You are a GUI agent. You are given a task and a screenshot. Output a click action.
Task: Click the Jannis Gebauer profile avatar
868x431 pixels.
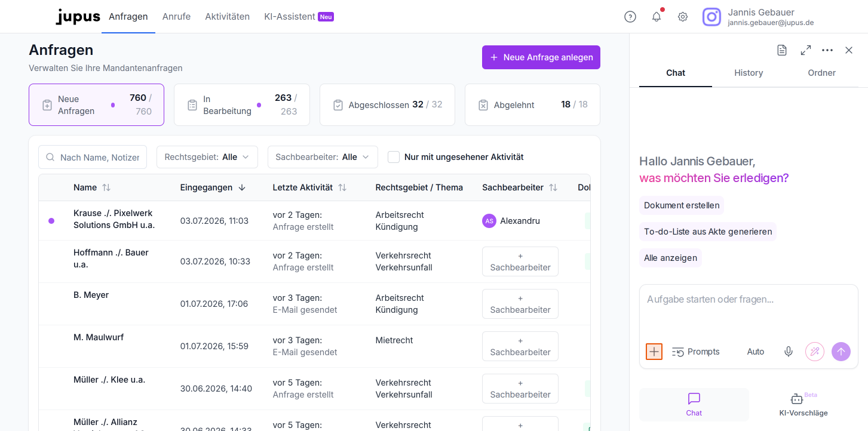pyautogui.click(x=711, y=17)
